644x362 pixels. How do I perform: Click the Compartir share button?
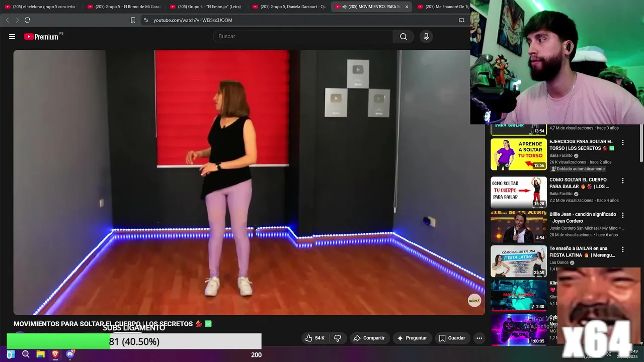click(x=369, y=338)
